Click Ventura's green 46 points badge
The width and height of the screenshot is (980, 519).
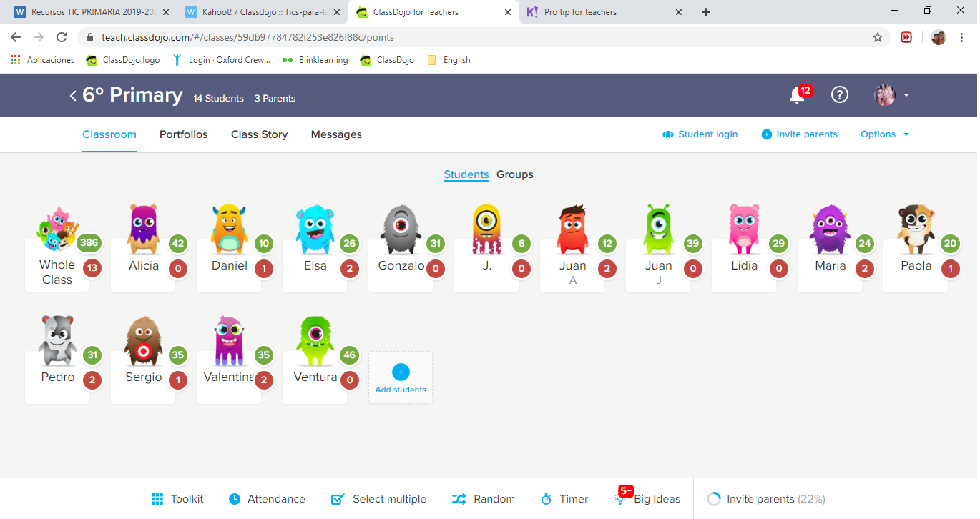[x=349, y=355]
